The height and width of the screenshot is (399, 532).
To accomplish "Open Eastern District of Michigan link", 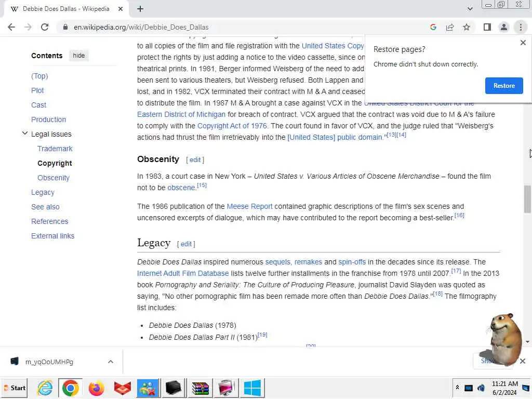I will (181, 115).
